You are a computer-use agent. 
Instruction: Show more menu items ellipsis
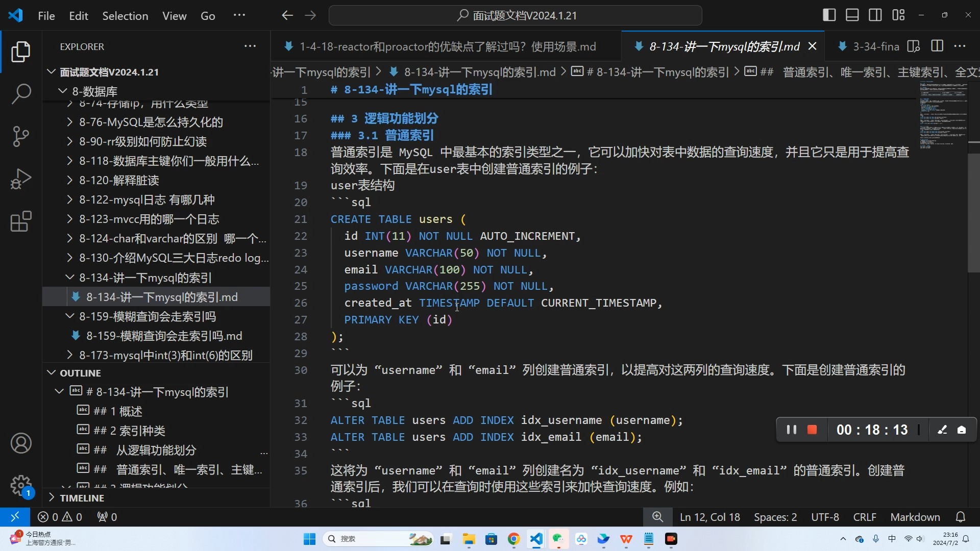[x=239, y=15]
